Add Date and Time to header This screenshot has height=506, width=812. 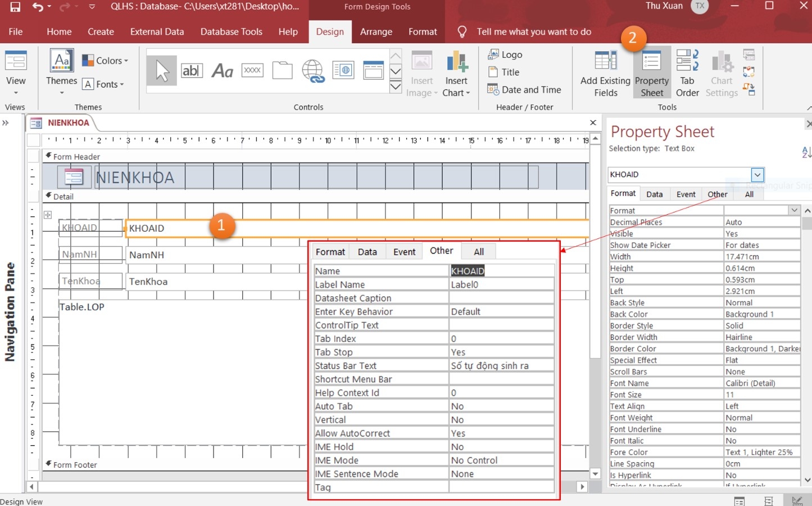click(524, 89)
